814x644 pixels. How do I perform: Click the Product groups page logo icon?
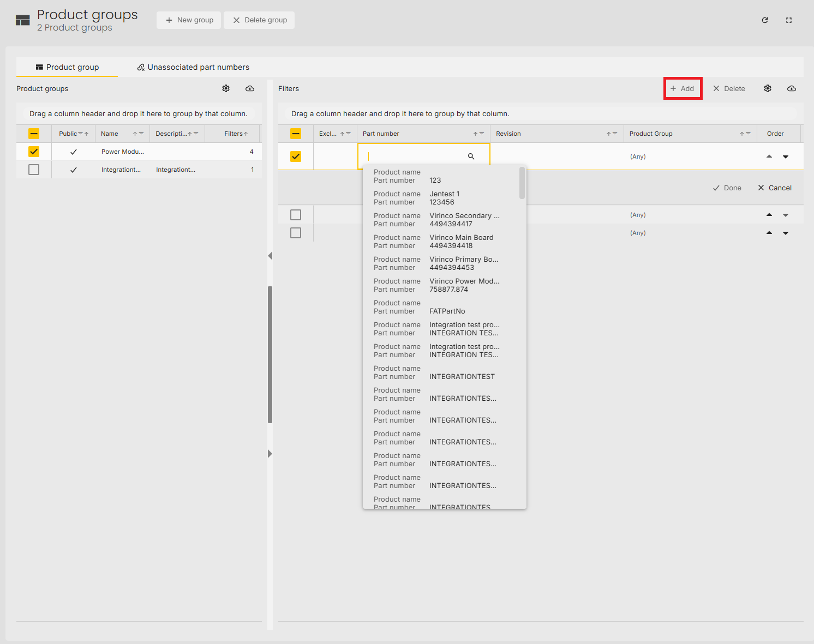[x=23, y=21]
